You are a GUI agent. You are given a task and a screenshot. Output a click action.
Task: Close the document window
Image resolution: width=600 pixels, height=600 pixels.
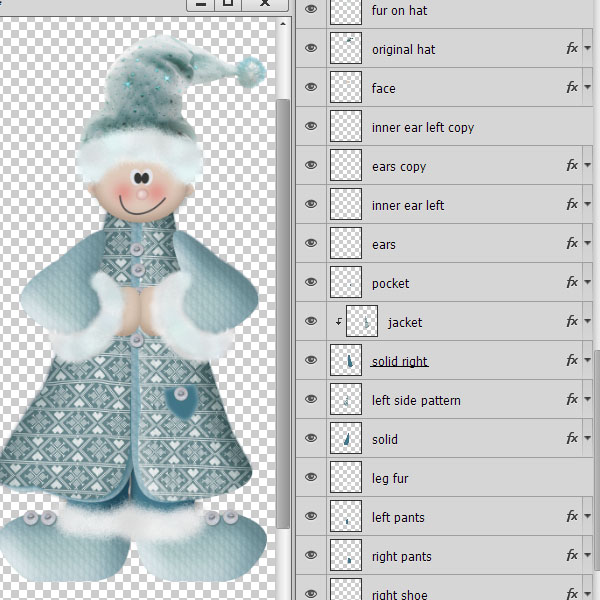click(265, 4)
